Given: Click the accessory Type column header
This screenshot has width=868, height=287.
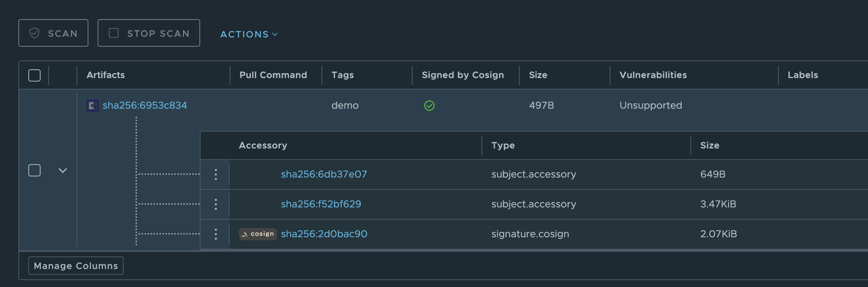Looking at the screenshot, I should tap(503, 145).
